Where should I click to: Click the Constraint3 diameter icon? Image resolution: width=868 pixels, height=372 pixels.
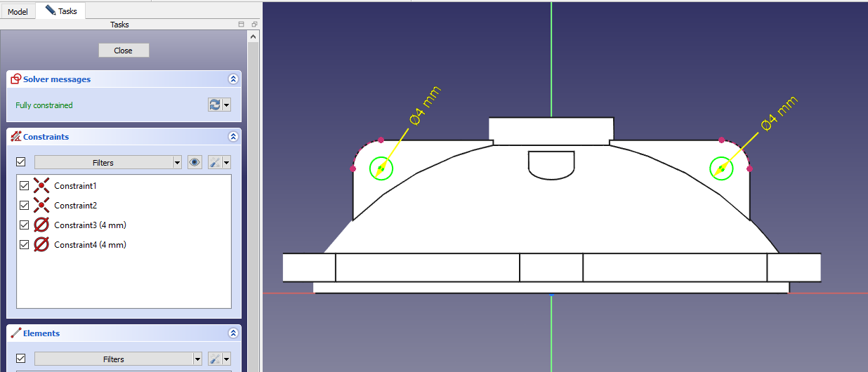coord(41,225)
